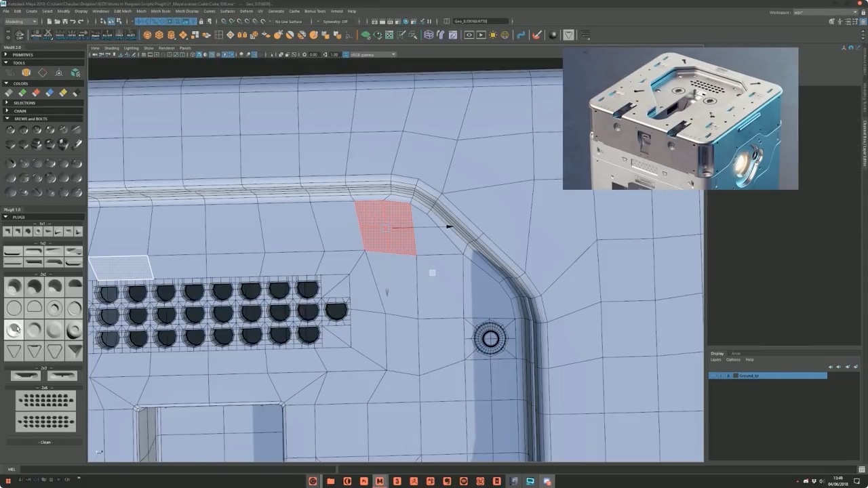Collapse the SCREWS and BOLTS section
Image resolution: width=868 pixels, height=488 pixels.
(6, 119)
